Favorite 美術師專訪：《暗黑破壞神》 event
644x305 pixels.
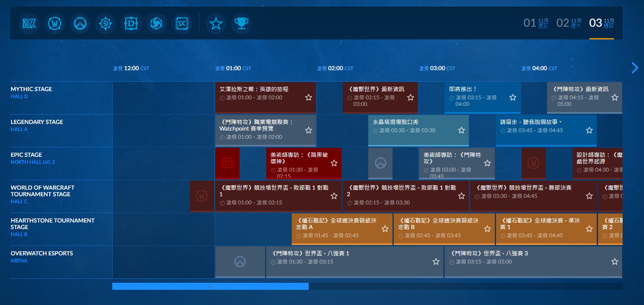click(334, 163)
